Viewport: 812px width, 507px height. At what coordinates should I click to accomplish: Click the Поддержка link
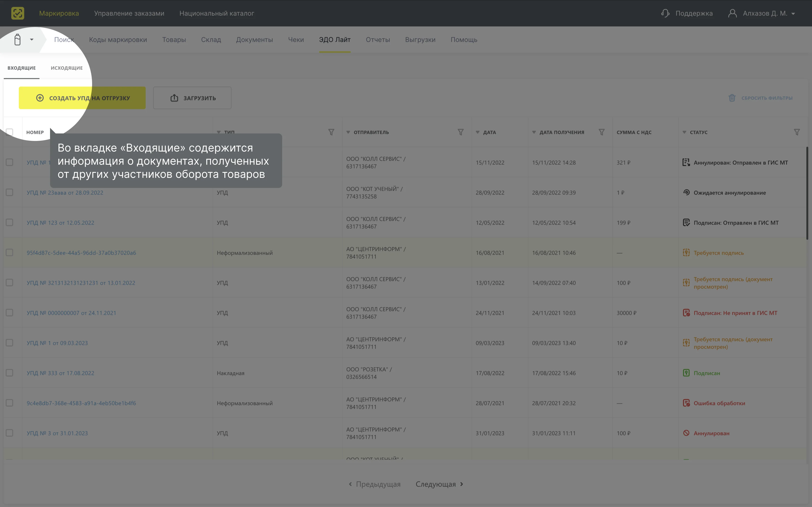point(694,13)
